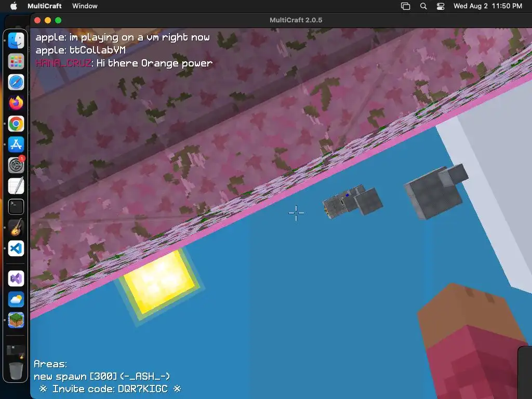Launch Safari from the dock

tap(16, 83)
